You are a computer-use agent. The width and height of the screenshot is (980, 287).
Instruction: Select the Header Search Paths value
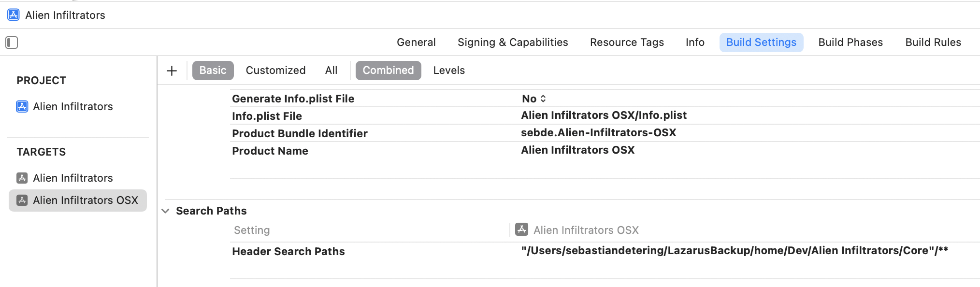point(734,251)
